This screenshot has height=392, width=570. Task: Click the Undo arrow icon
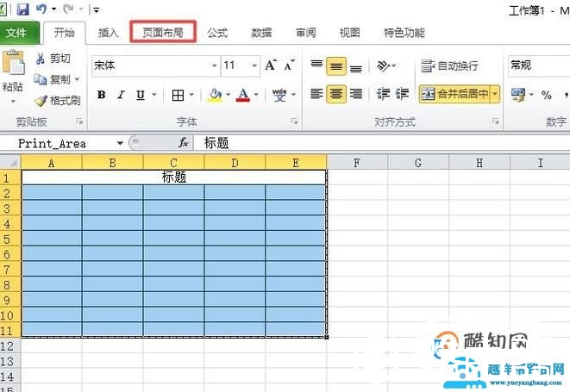(41, 9)
